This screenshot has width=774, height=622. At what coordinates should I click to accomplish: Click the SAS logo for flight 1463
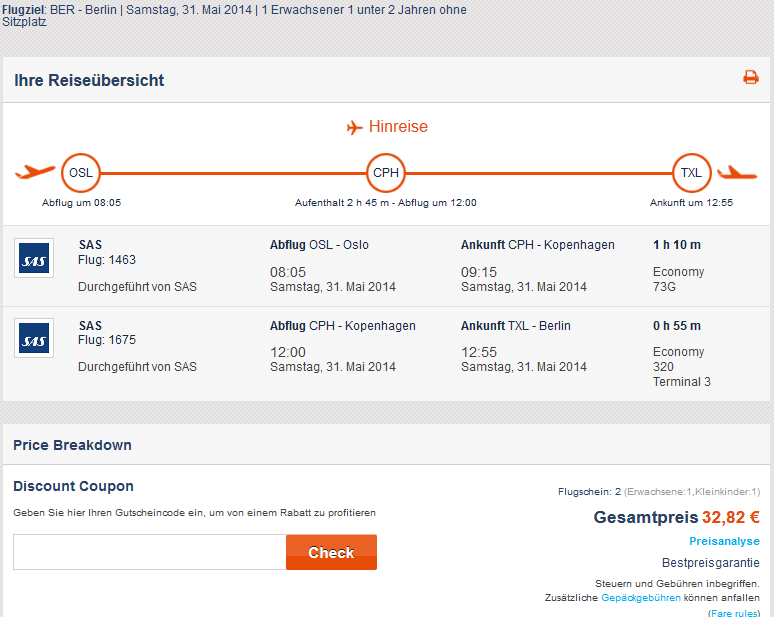(34, 258)
